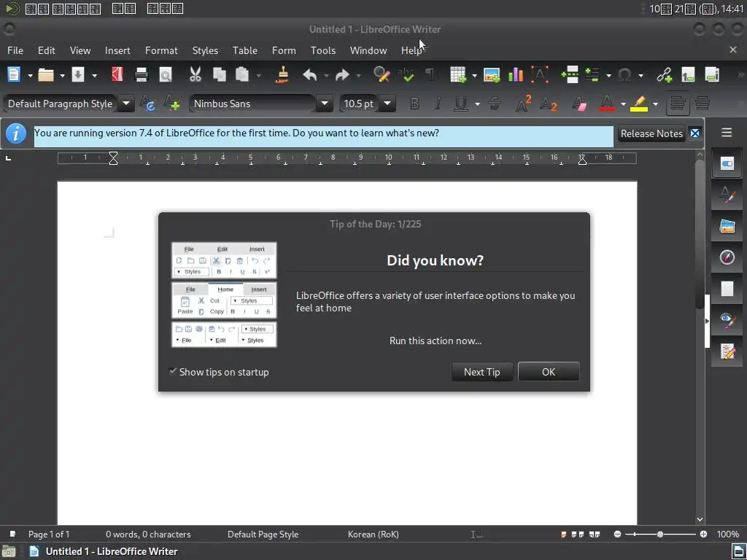Toggle Superscript formatting
Screen dimensions: 747x560
(x=524, y=104)
